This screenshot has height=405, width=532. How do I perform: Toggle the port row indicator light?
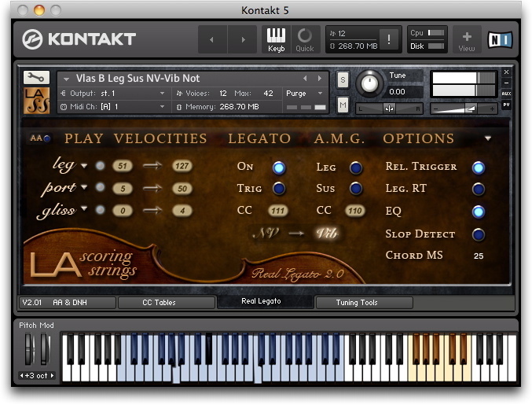pyautogui.click(x=100, y=187)
